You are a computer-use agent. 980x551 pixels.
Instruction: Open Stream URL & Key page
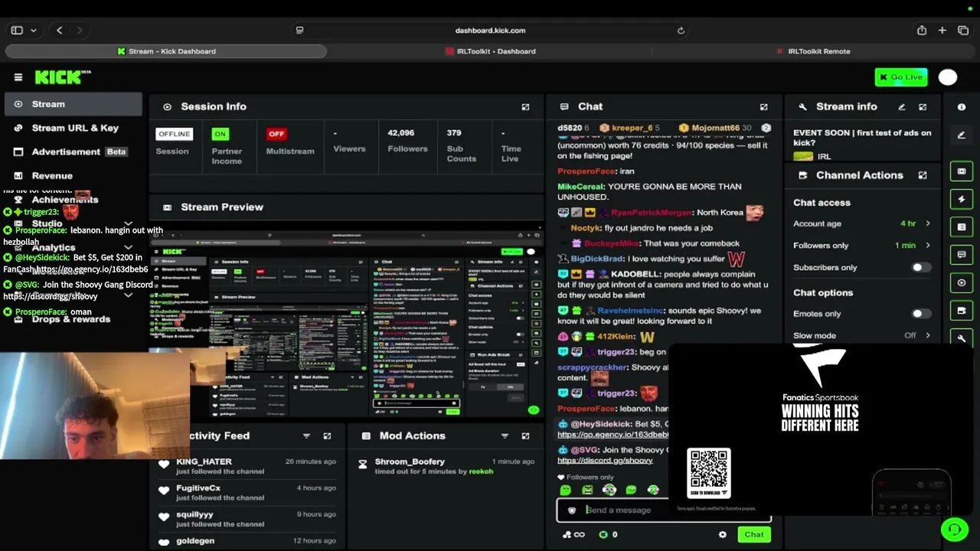point(73,128)
